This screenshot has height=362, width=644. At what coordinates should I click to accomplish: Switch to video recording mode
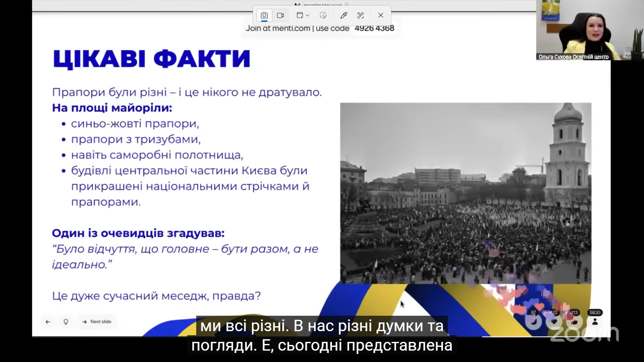(280, 15)
